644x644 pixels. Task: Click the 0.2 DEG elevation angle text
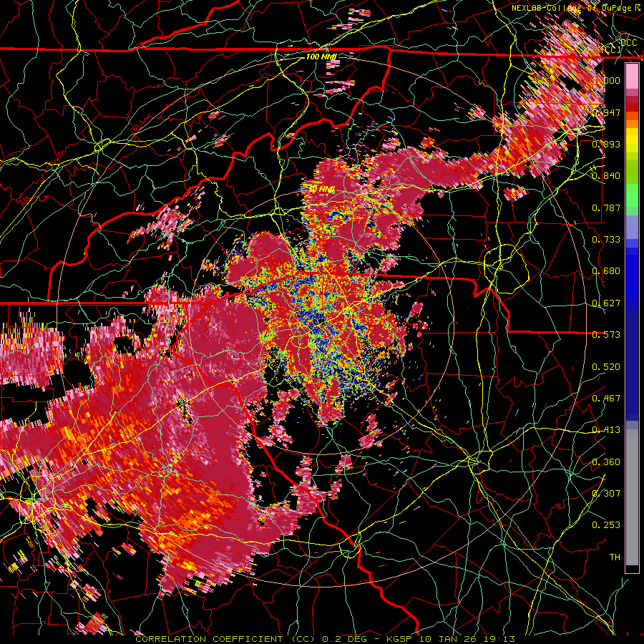pyautogui.click(x=345, y=639)
